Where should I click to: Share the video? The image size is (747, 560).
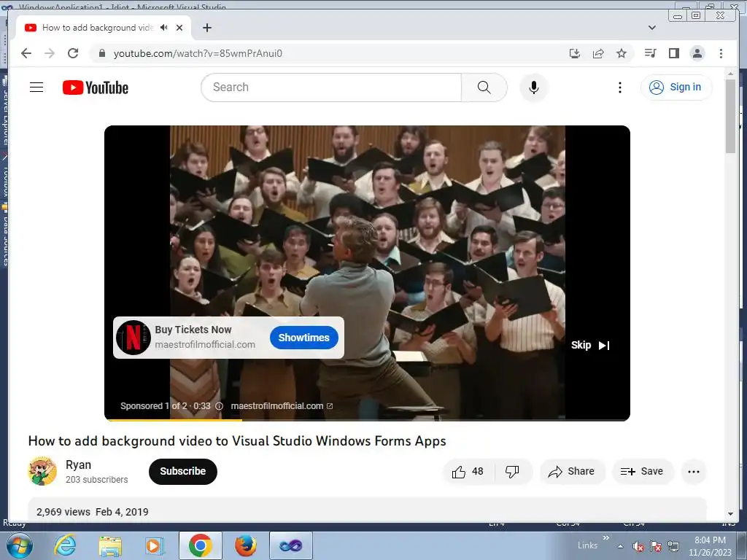click(x=572, y=472)
